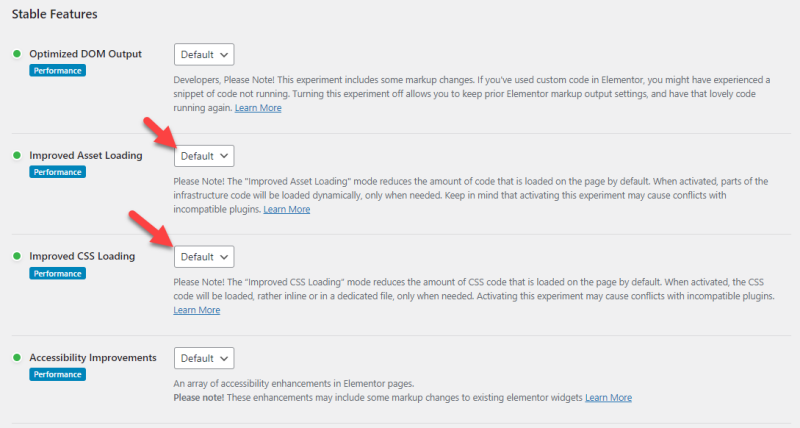
Task: Open the Optimized DOM Output dropdown
Action: [x=204, y=55]
